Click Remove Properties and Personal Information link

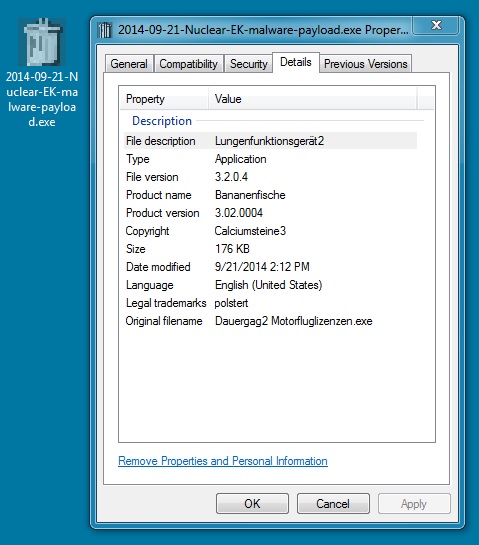coord(223,461)
